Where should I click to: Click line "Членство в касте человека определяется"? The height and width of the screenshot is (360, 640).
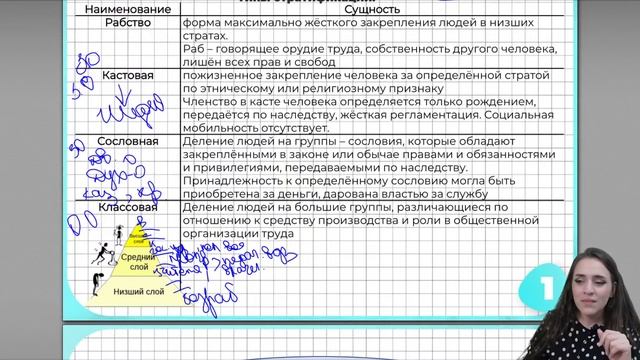tap(359, 102)
